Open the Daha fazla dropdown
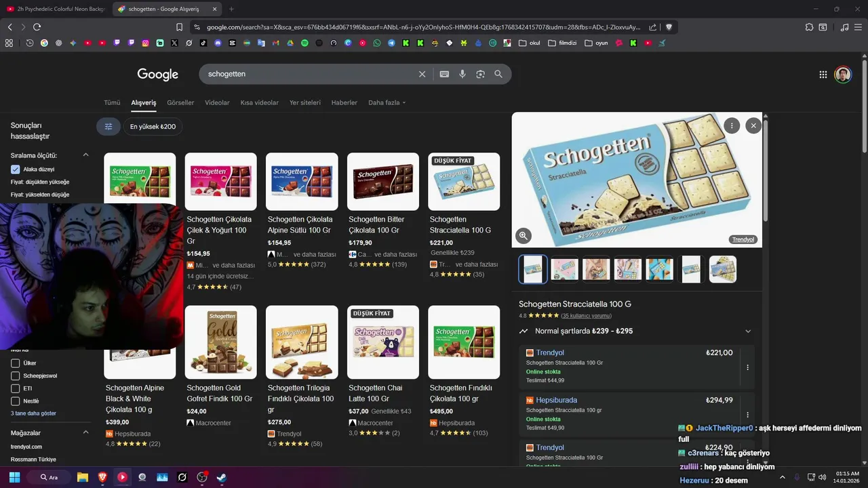 coord(387,103)
